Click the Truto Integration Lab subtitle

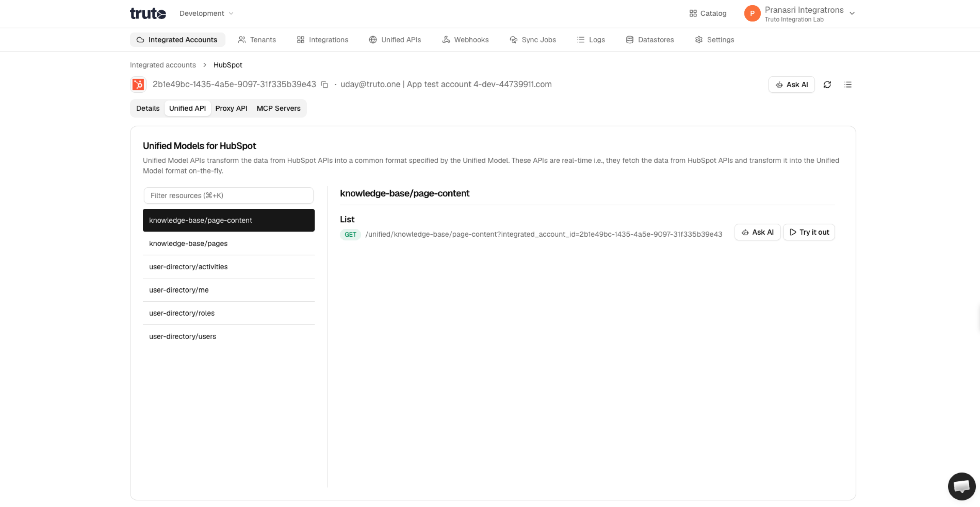[x=794, y=20]
